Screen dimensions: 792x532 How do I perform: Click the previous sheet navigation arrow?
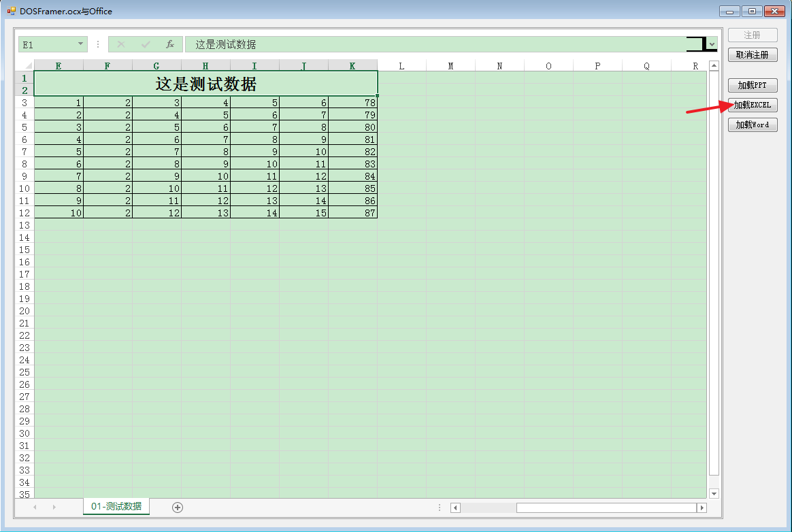click(x=35, y=507)
